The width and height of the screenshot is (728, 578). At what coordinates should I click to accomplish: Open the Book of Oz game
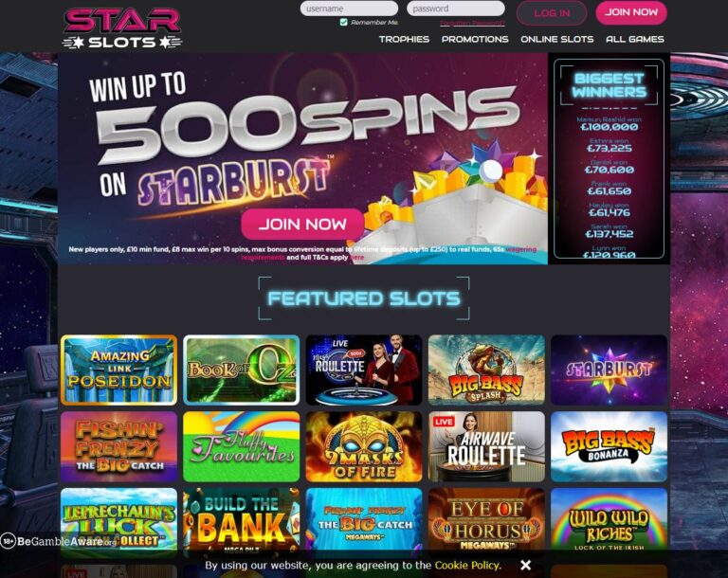242,370
